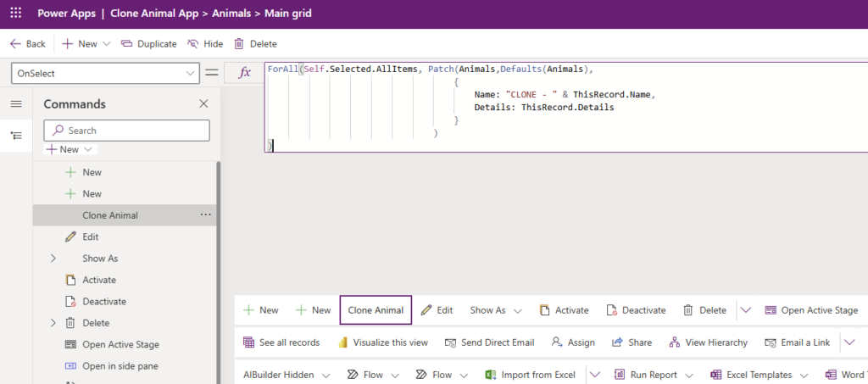Click second New in preview ribbon
Viewport: 868px width, 384px height.
(314, 310)
